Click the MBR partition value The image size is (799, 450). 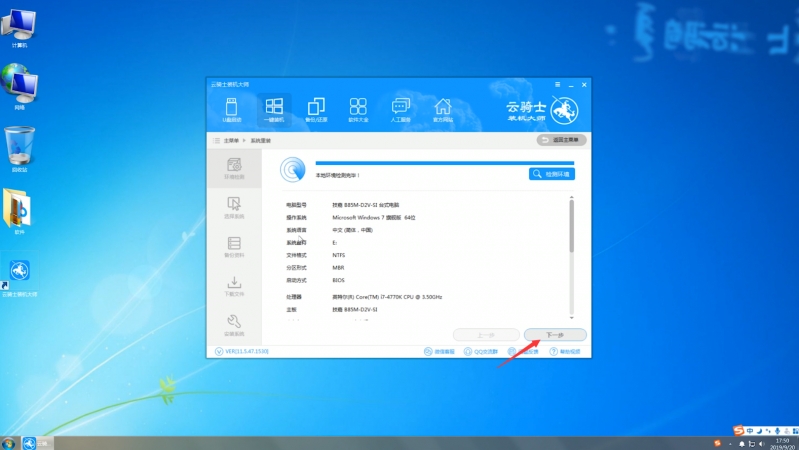pos(338,268)
